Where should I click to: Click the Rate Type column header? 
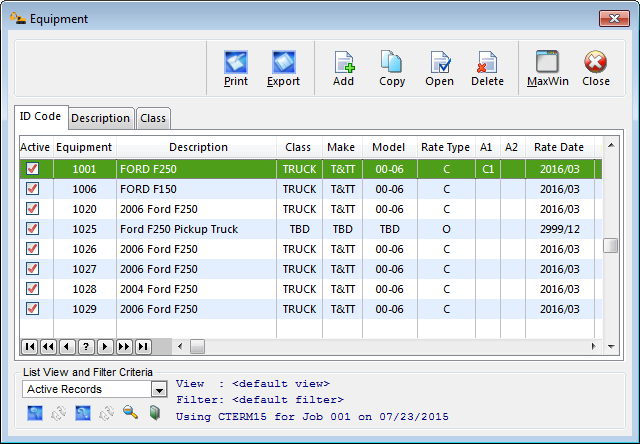coord(446,147)
